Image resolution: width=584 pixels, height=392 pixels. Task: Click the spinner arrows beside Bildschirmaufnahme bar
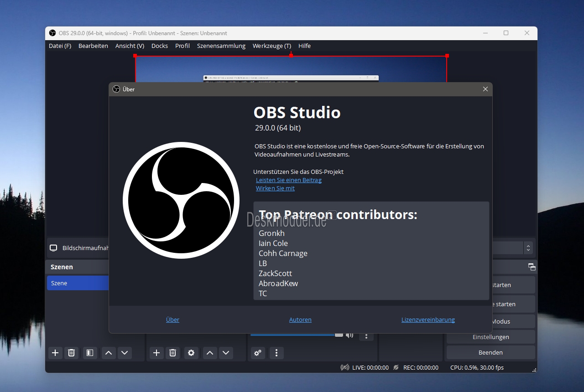[x=528, y=248]
